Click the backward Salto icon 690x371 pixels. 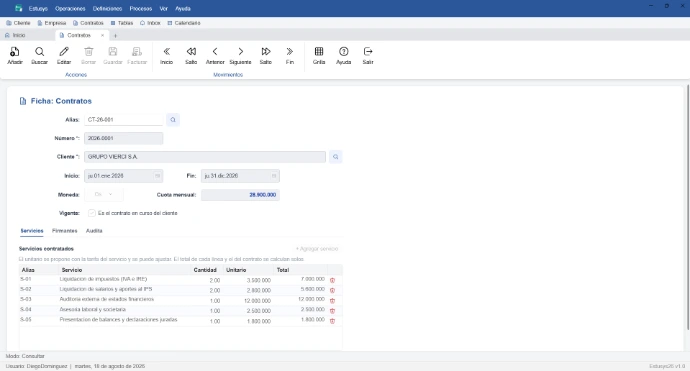pos(191,55)
